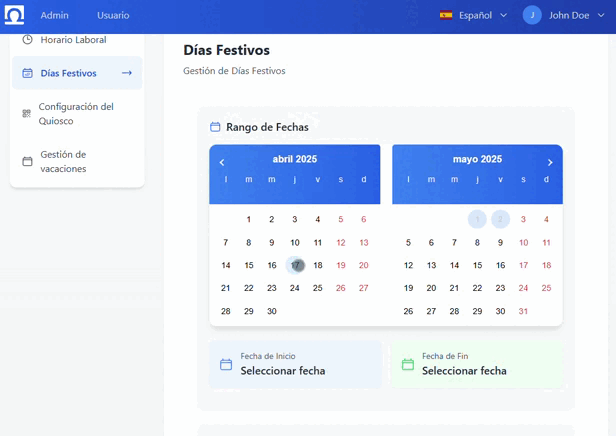Click the Spanish flag icon
This screenshot has height=436, width=616.
point(446,16)
